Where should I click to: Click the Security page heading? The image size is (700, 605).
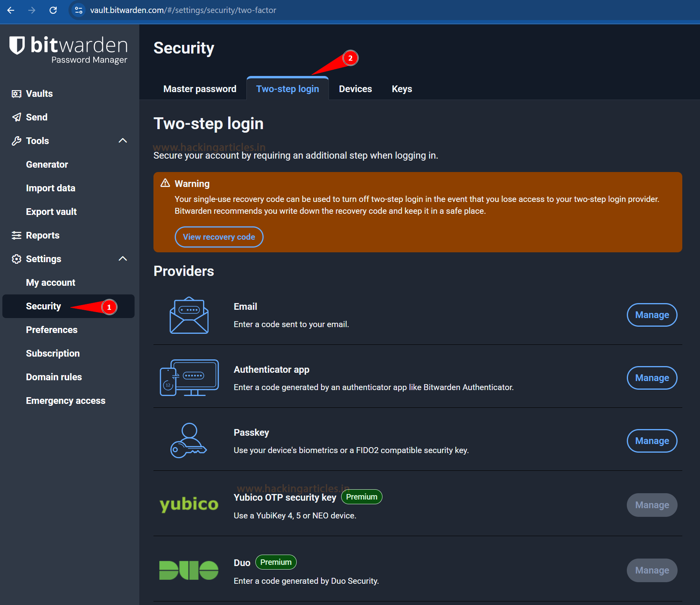[x=184, y=48]
